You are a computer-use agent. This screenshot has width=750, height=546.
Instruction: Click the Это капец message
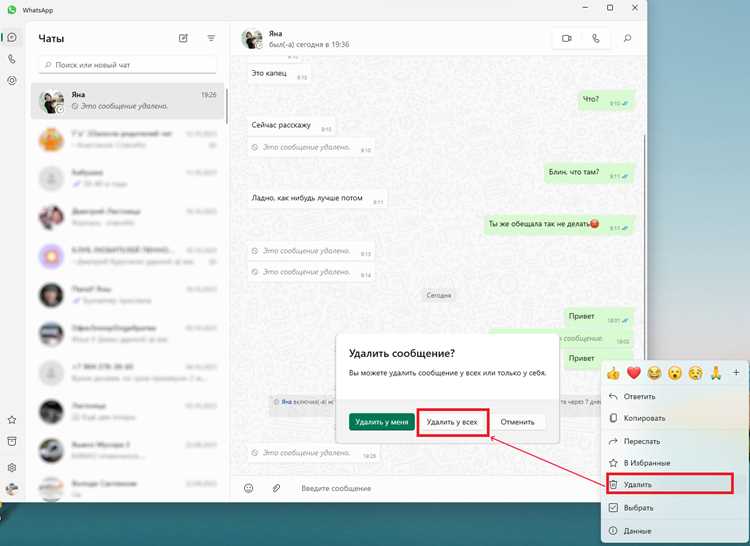tap(279, 74)
